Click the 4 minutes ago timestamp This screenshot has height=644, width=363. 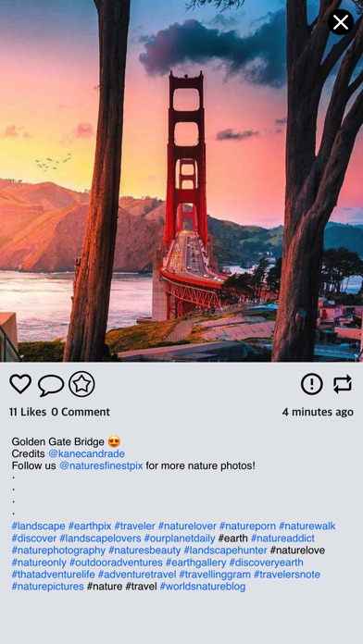318,412
